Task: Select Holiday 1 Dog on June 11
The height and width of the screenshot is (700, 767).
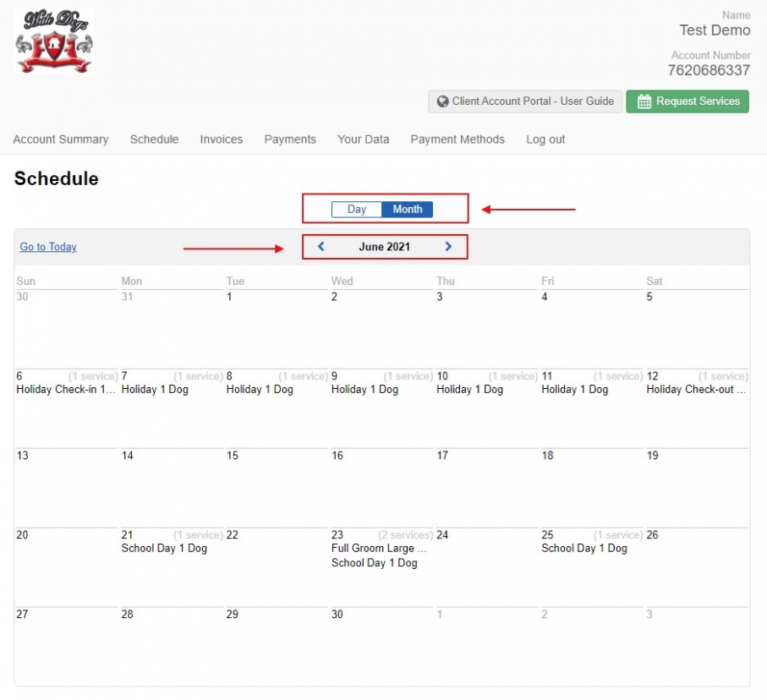Action: pos(575,390)
